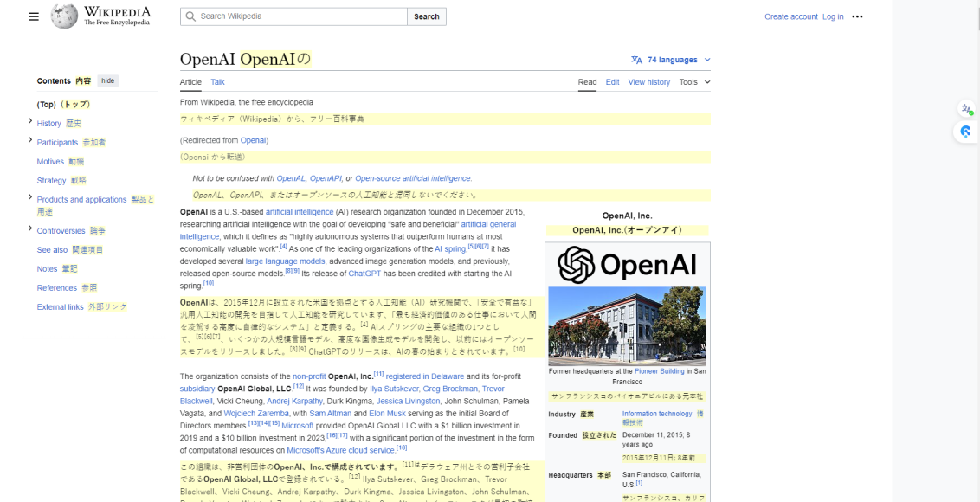980x502 pixels.
Task: Expand the Participants section in contents
Action: (30, 140)
